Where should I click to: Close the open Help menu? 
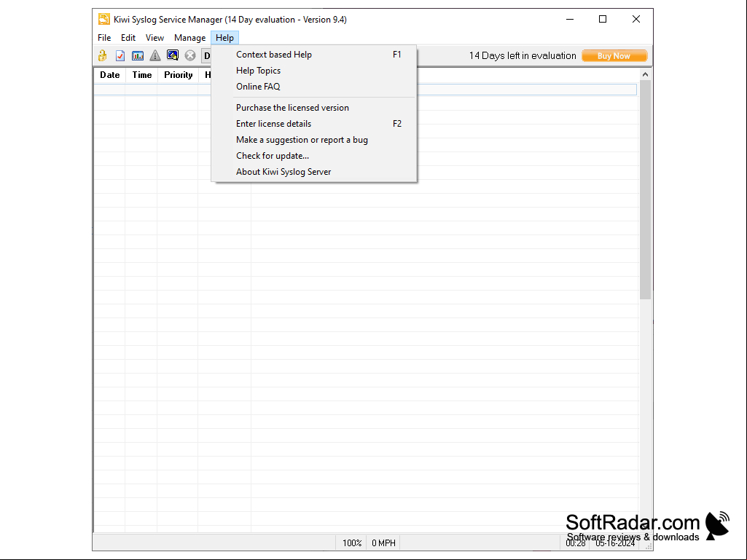tap(225, 38)
